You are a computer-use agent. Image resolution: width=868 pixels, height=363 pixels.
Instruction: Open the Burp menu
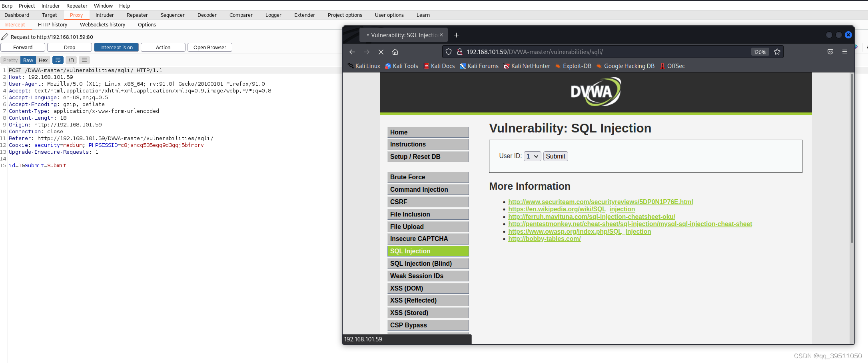tap(7, 6)
